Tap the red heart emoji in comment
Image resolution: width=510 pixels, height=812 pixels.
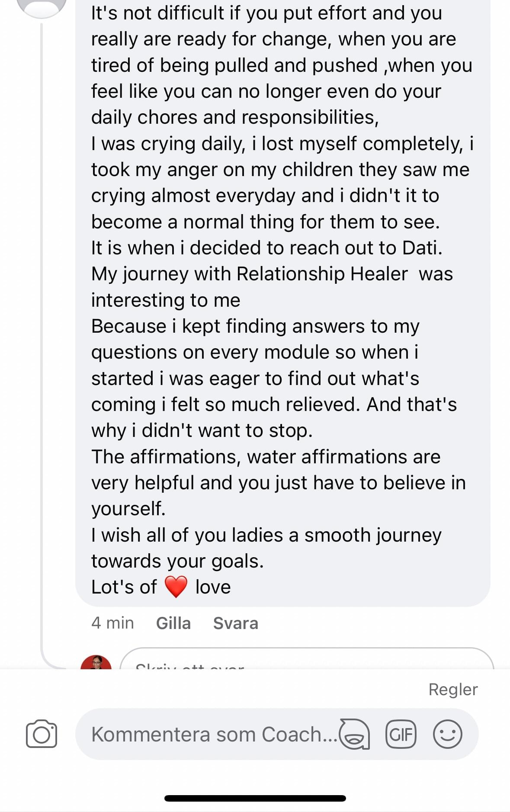(176, 587)
